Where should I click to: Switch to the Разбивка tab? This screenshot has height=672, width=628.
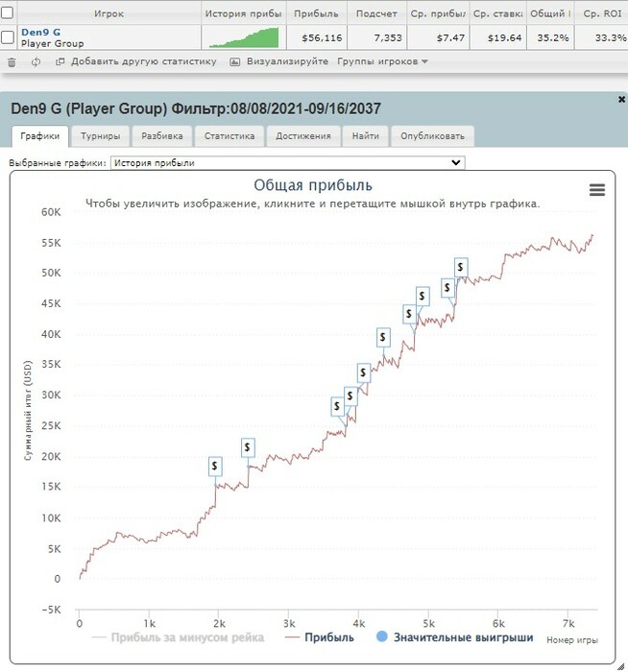[x=162, y=136]
